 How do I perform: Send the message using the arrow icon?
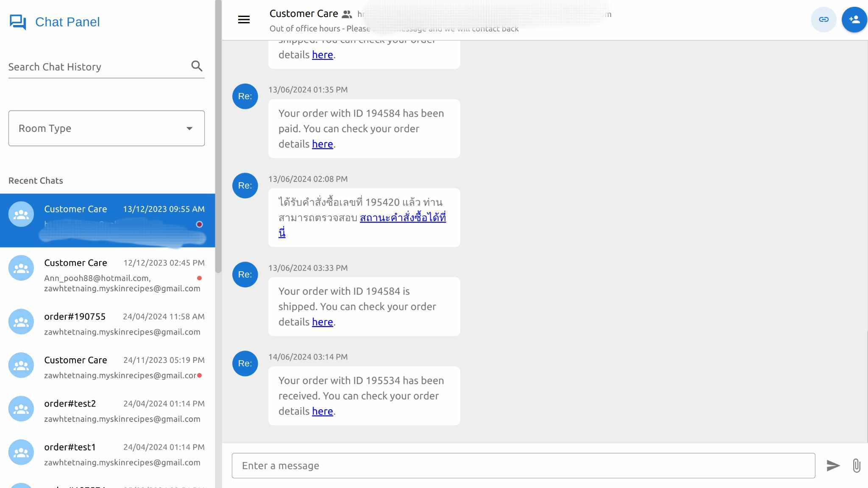(832, 466)
